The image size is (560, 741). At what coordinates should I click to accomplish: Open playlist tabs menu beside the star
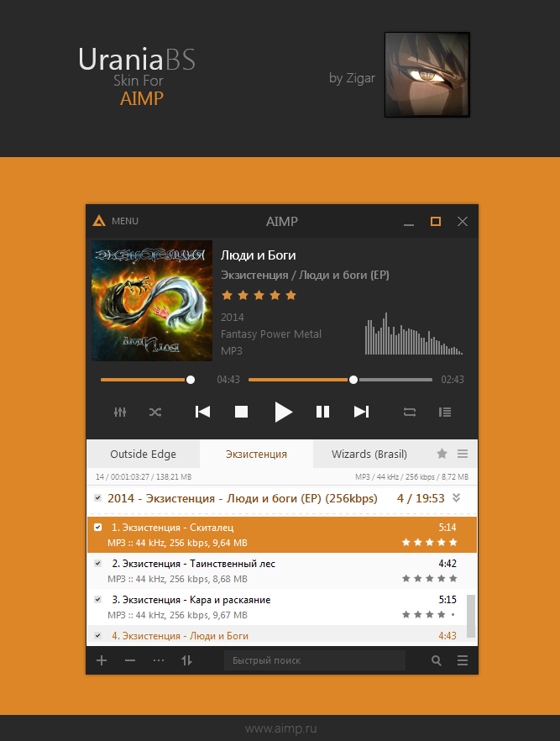(463, 454)
